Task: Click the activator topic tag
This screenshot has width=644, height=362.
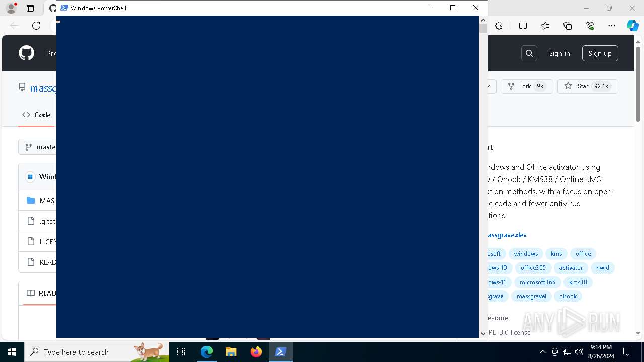Action: tap(571, 268)
